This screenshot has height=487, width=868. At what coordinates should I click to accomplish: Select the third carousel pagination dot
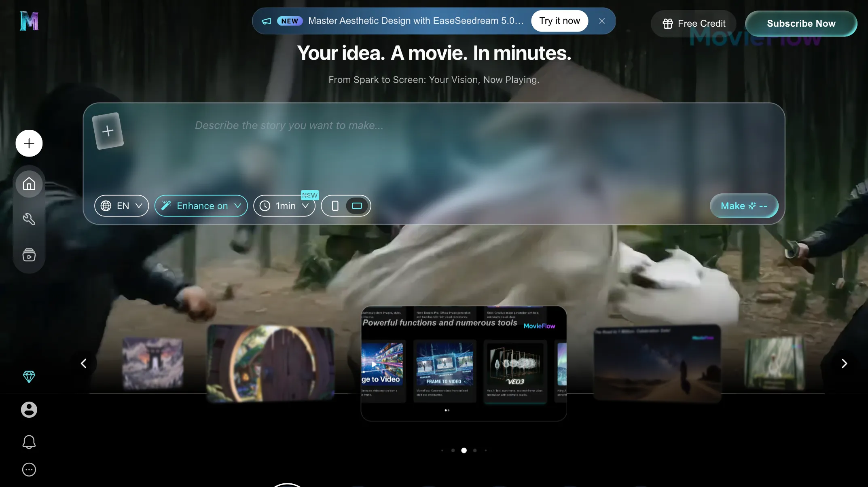[x=464, y=450]
